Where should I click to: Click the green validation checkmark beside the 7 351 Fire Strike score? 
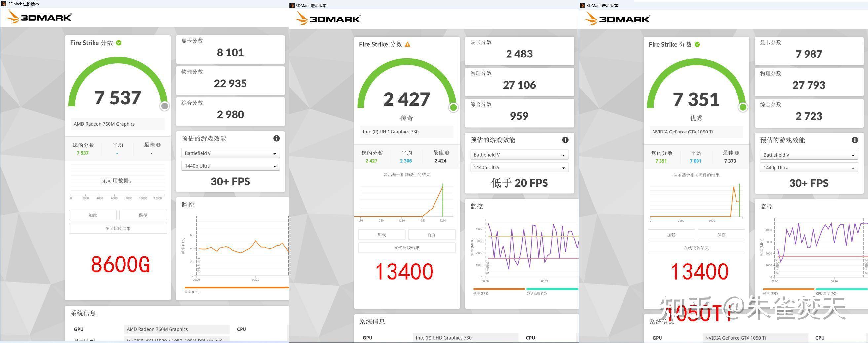coord(697,44)
